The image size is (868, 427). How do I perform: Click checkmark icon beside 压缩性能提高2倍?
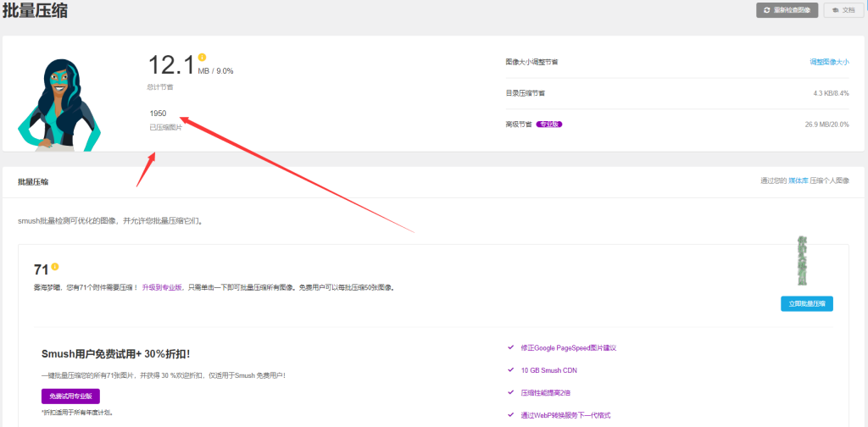pos(510,392)
